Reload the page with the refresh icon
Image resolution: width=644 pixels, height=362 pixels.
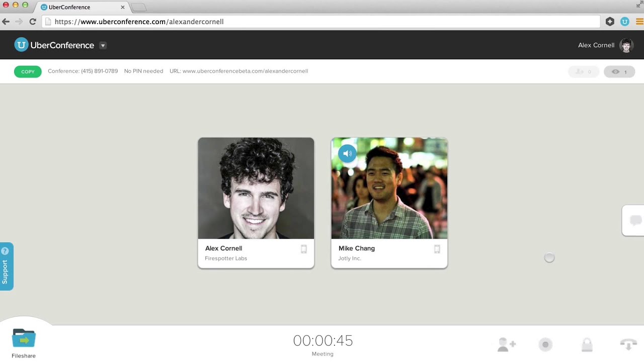pyautogui.click(x=33, y=22)
